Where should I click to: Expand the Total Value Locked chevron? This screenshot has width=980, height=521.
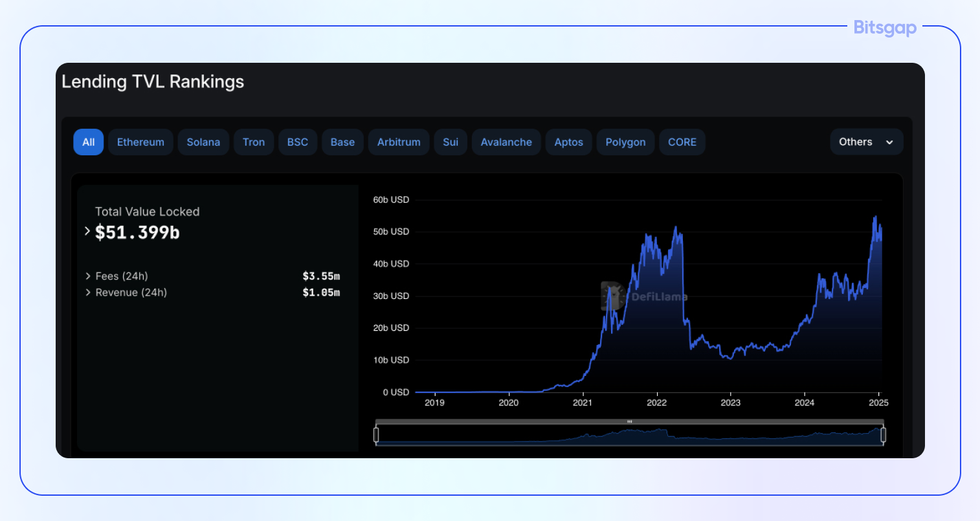click(x=87, y=231)
